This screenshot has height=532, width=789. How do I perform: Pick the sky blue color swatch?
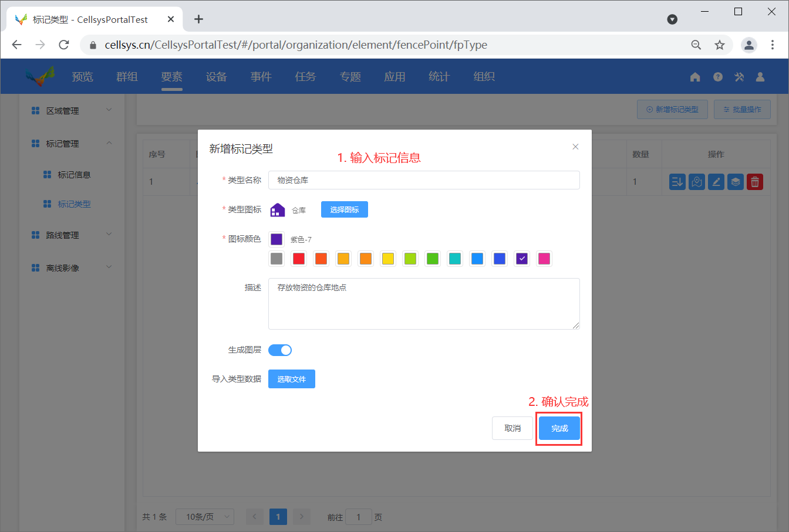(x=477, y=259)
